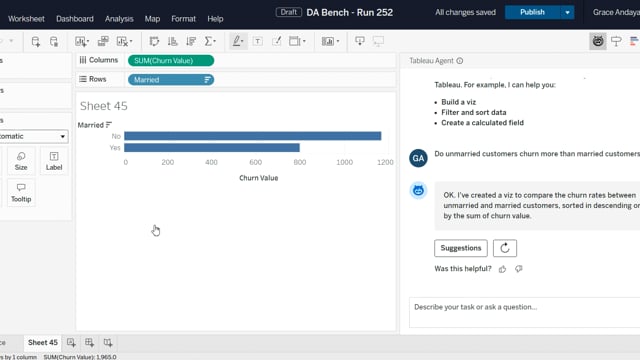This screenshot has height=360, width=640.
Task: Click the Columns shelf label
Action: pos(99,60)
